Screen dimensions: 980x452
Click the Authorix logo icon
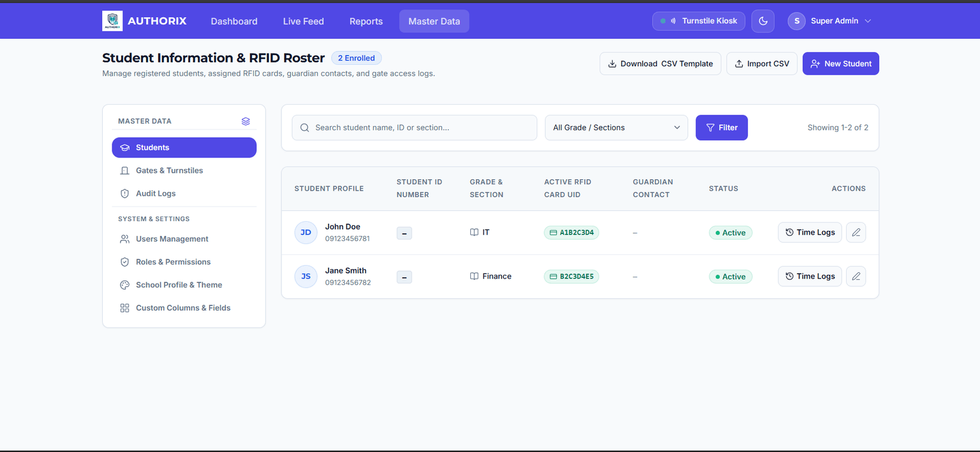(112, 21)
